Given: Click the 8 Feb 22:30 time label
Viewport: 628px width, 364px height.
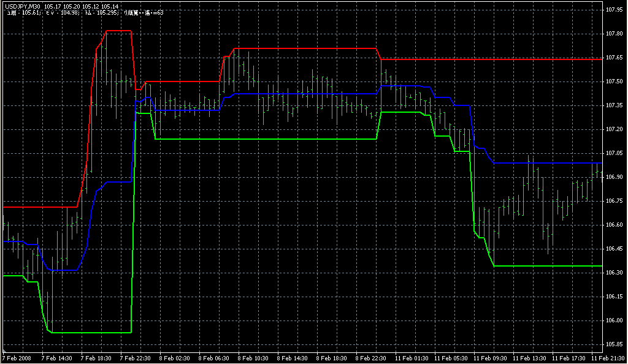Looking at the screenshot, I should pyautogui.click(x=371, y=358).
